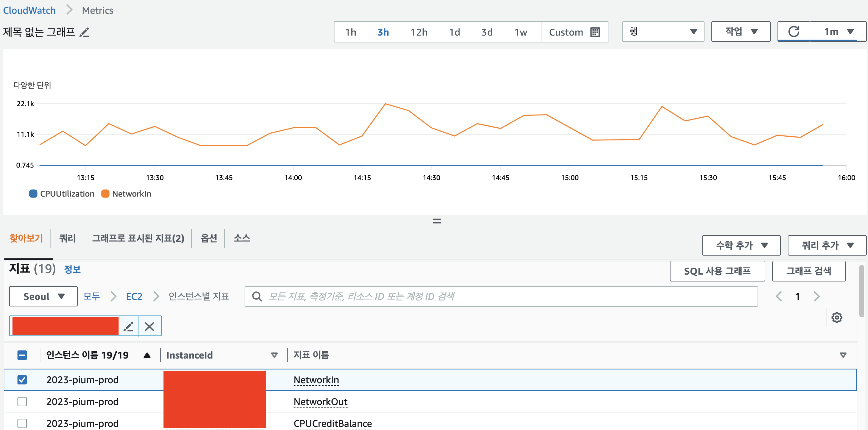868x430 pixels.
Task: Uncheck the NetworkIn metric row
Action: click(x=22, y=380)
